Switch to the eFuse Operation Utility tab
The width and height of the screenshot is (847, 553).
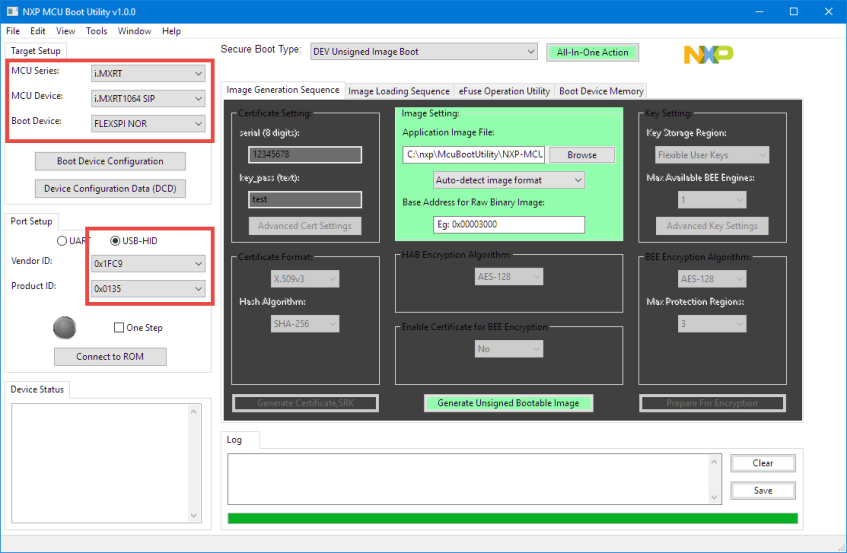[x=504, y=91]
